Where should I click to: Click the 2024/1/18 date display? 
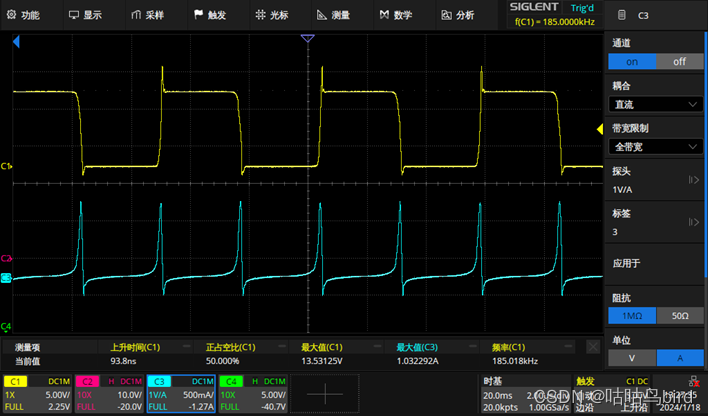(682, 407)
